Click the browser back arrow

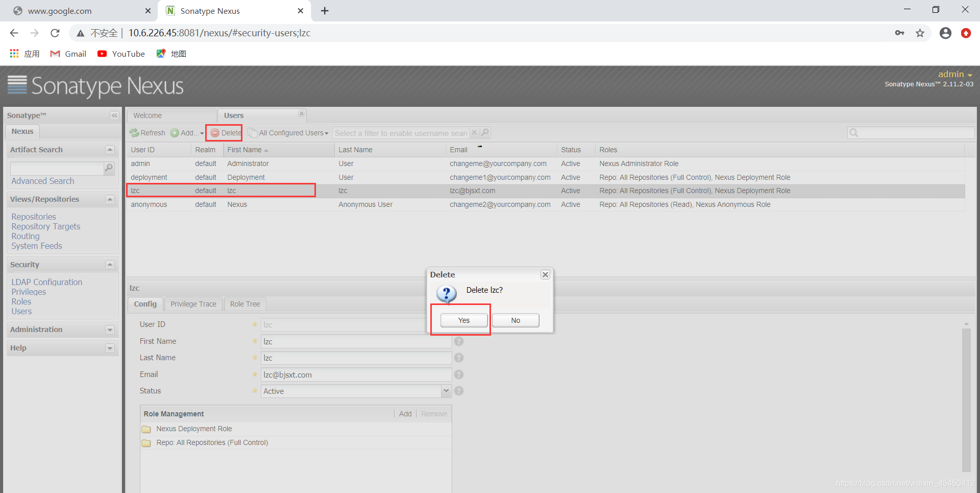point(14,33)
